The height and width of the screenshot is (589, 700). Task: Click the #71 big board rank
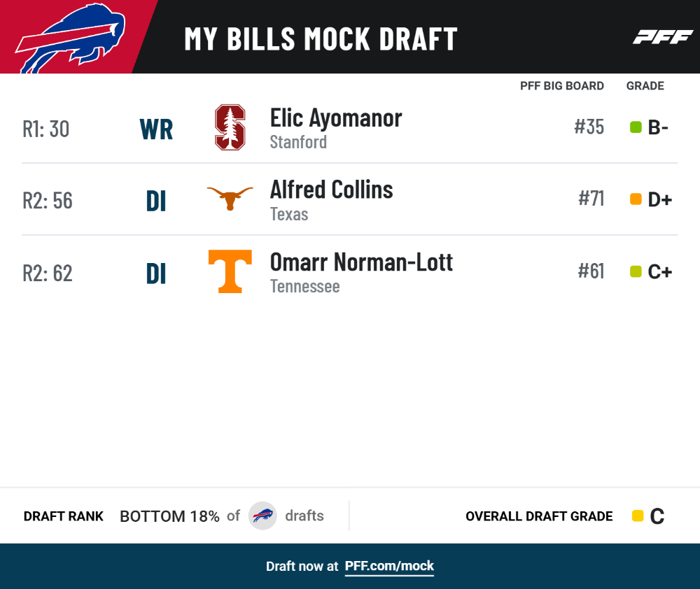click(591, 199)
